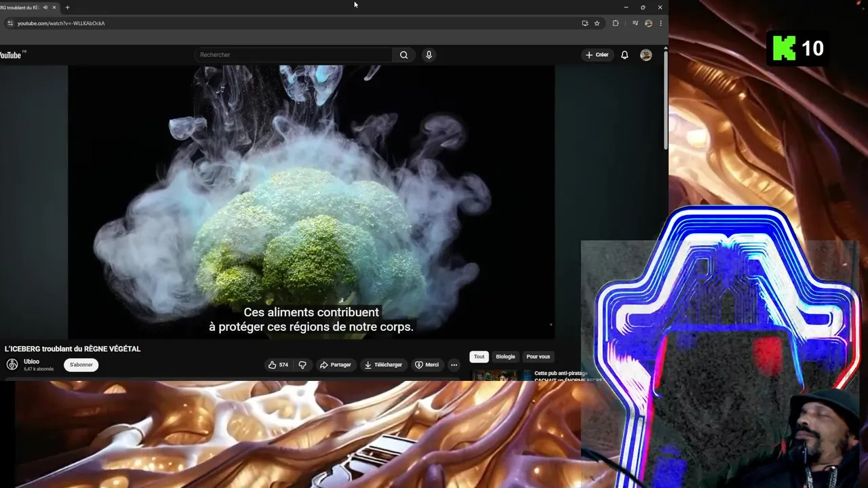This screenshot has width=868, height=488.
Task: View site information icon beside URL
Action: [9, 23]
